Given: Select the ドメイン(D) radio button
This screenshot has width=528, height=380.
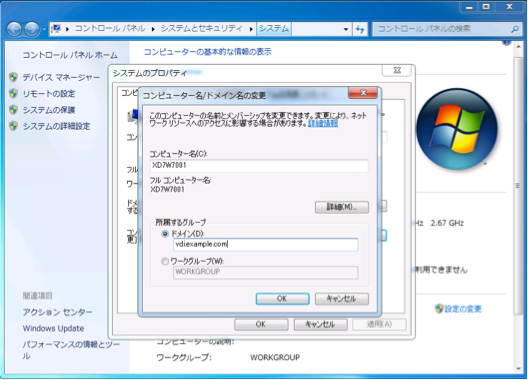Looking at the screenshot, I should click(x=165, y=233).
